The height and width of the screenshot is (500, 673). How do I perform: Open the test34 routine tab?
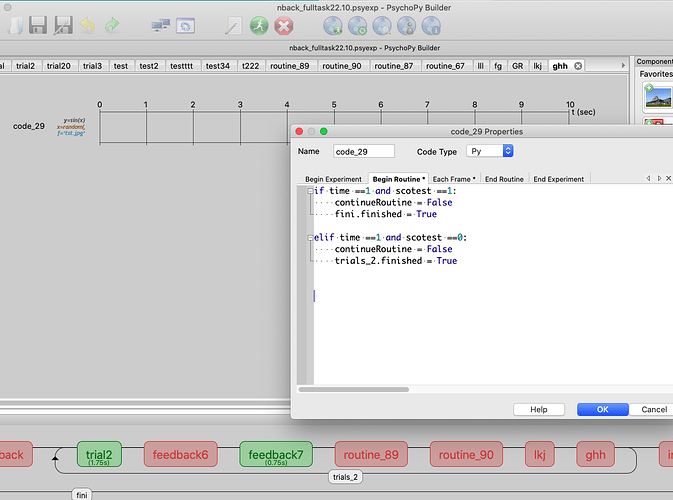(x=218, y=66)
